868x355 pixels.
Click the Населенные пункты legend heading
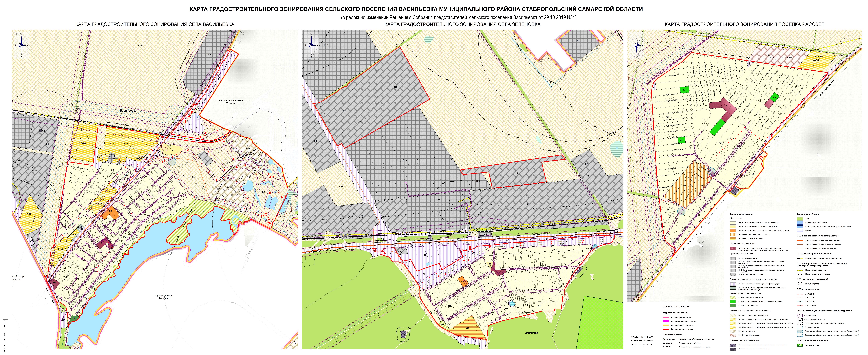point(673,334)
